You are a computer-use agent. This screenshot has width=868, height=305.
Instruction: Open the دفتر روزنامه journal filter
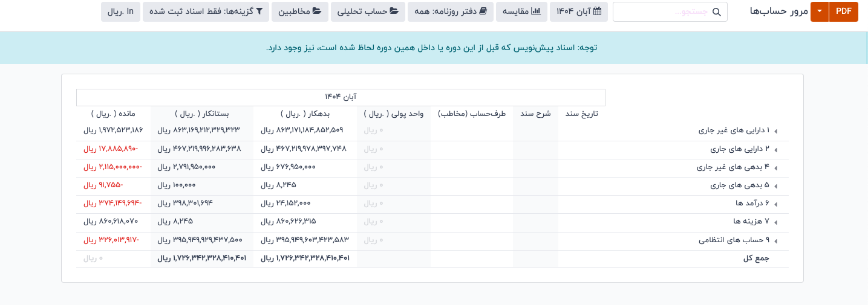pyautogui.click(x=450, y=11)
